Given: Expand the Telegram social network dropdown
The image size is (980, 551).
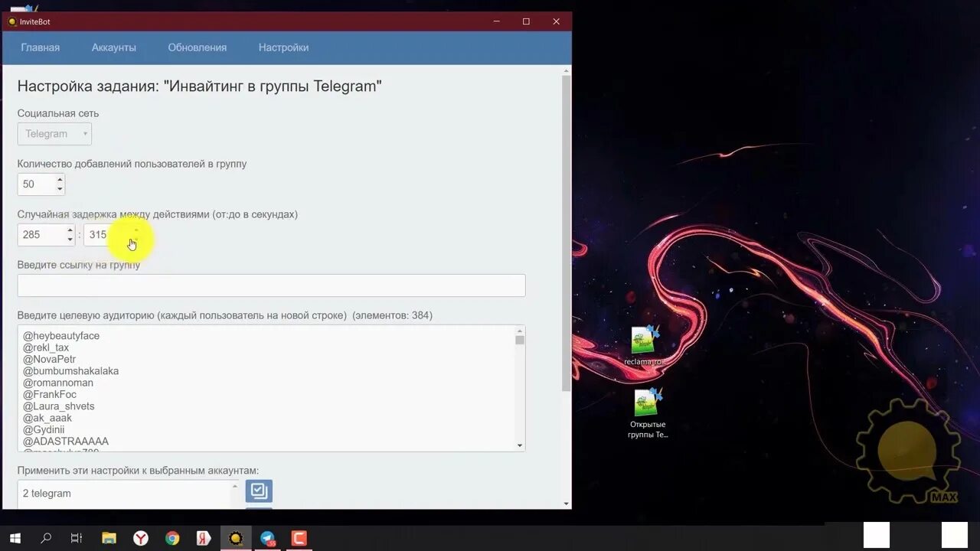Looking at the screenshot, I should click(x=54, y=134).
